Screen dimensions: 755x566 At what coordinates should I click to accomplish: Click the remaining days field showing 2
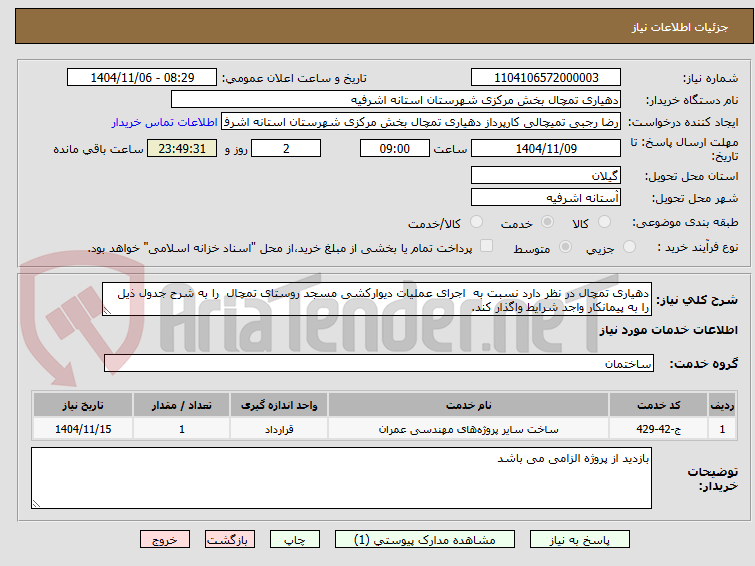pos(286,148)
